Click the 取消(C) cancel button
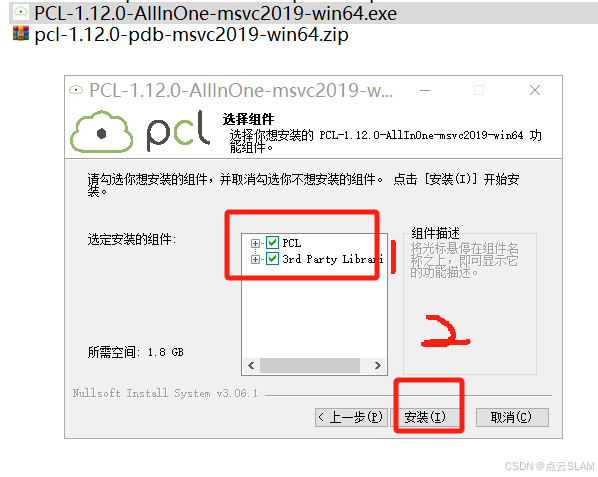Screen dimensions: 598x477 (512, 417)
